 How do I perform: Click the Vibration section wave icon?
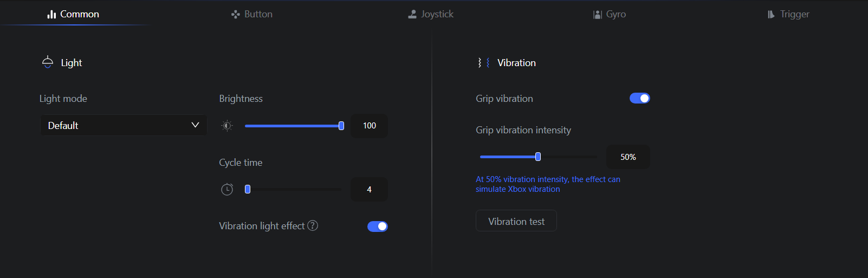tap(483, 63)
